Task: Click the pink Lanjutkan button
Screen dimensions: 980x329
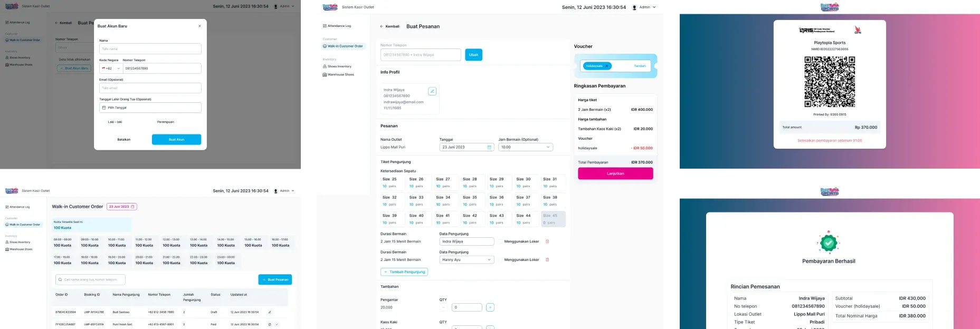Action: [x=615, y=173]
